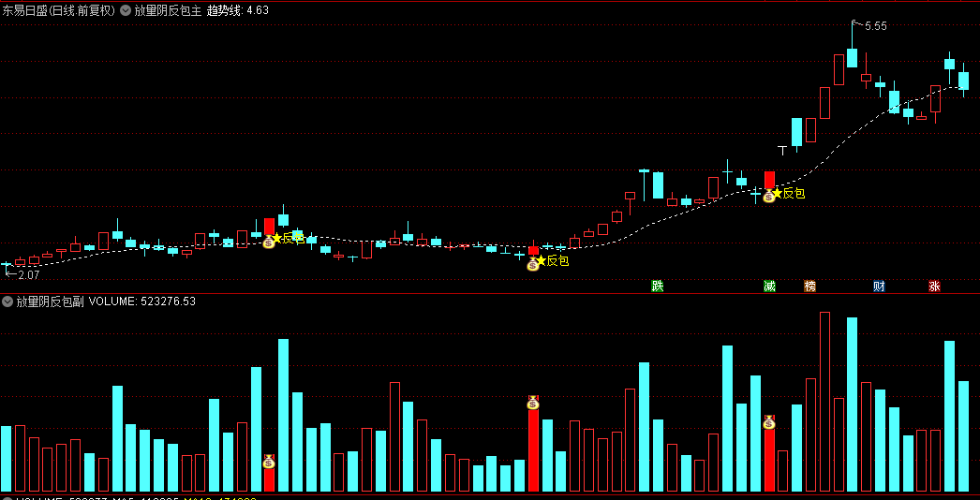Click the white T marker above the dashed trend line
980x500 pixels.
coord(782,150)
